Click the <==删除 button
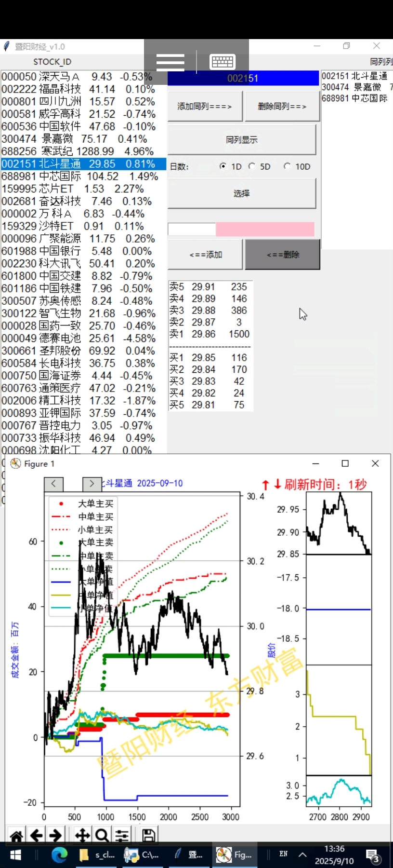 (283, 255)
